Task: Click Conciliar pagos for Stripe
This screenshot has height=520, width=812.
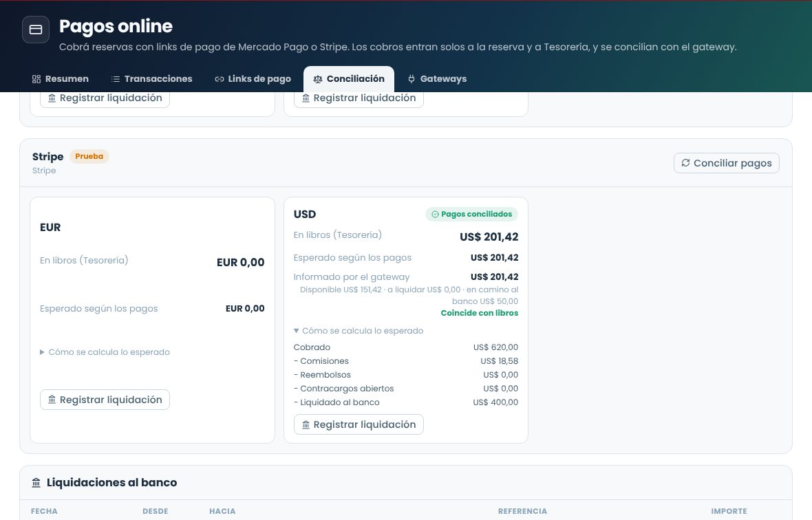Action: click(727, 163)
